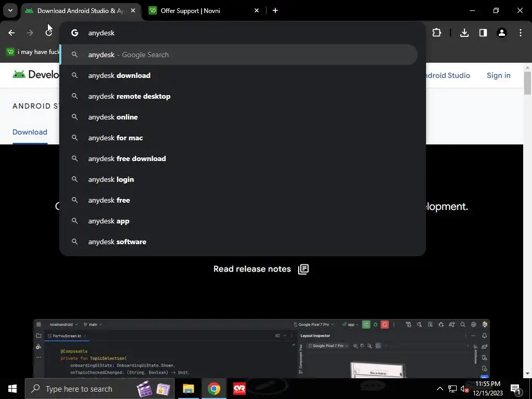Viewport: 532px width, 399px height.
Task: Close the Download Android Studio tab
Action: pyautogui.click(x=133, y=10)
